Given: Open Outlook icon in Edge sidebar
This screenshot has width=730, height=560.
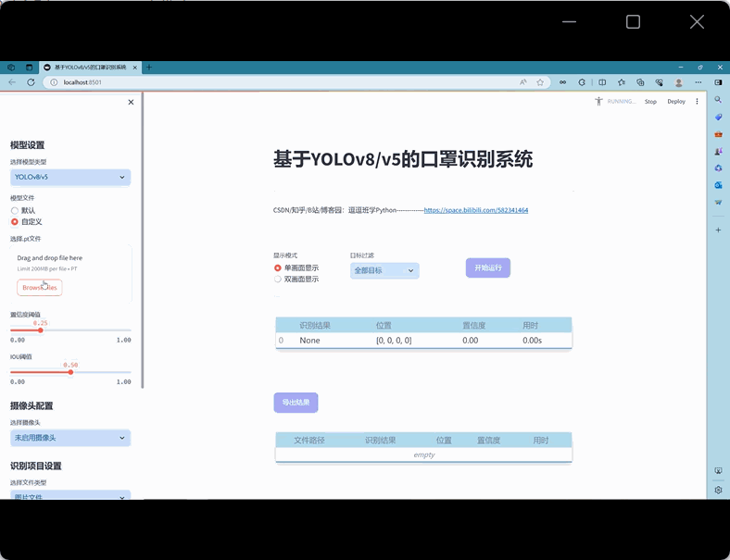Looking at the screenshot, I should [x=718, y=185].
